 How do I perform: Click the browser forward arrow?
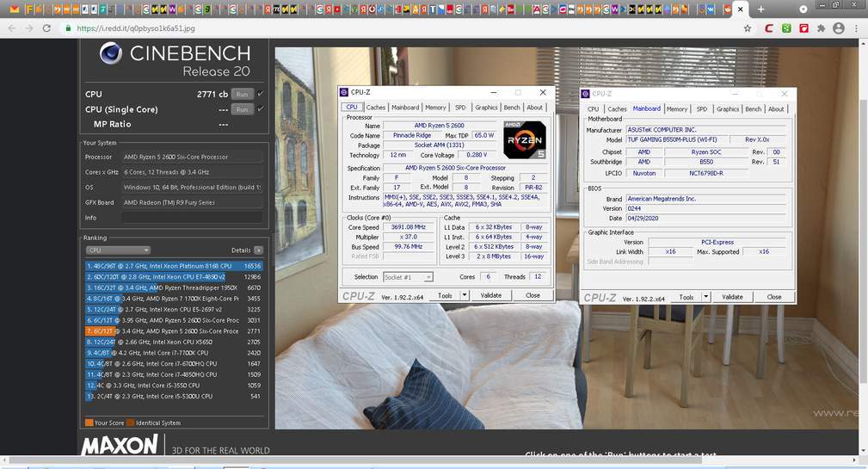pyautogui.click(x=28, y=28)
